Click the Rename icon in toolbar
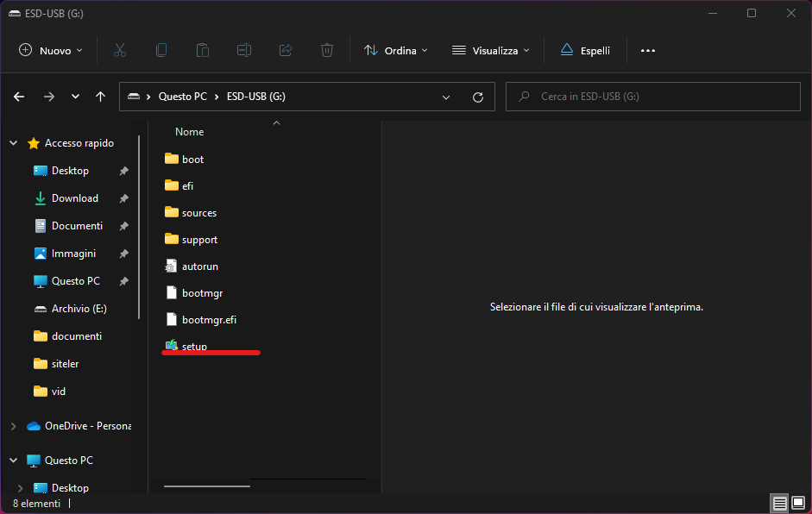Viewport: 812px width, 514px height. [244, 51]
